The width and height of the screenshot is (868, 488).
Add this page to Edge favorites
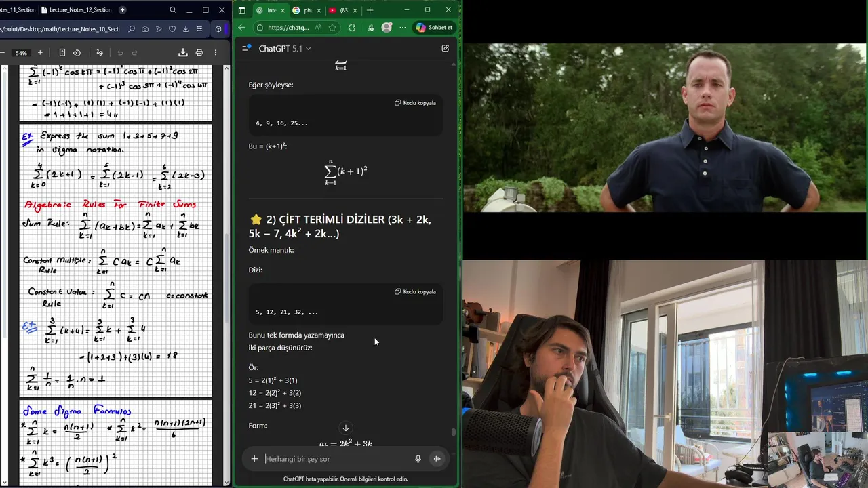pyautogui.click(x=332, y=28)
